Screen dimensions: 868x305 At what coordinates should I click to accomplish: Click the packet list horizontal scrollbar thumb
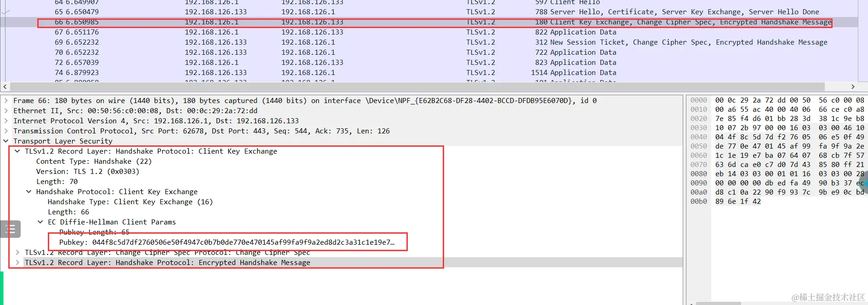[417, 86]
